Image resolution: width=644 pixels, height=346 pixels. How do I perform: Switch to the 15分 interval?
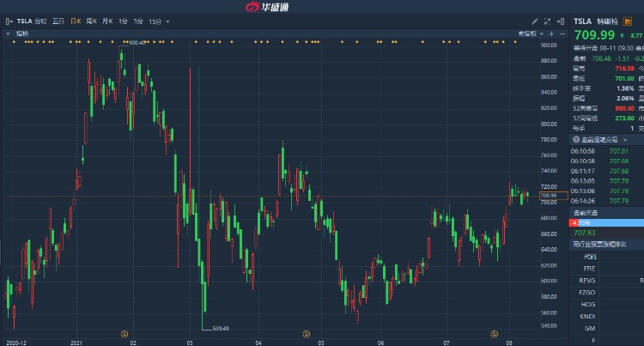point(155,21)
